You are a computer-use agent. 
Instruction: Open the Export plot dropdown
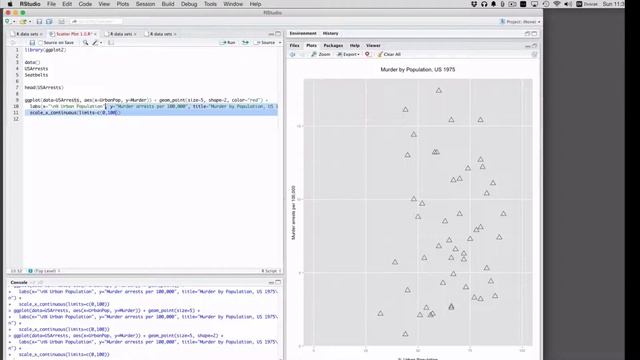point(348,54)
